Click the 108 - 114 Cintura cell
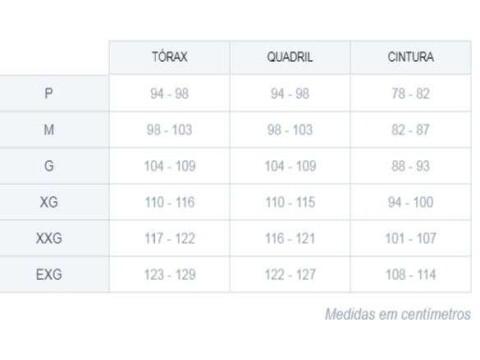The height and width of the screenshot is (360, 480). pyautogui.click(x=411, y=275)
